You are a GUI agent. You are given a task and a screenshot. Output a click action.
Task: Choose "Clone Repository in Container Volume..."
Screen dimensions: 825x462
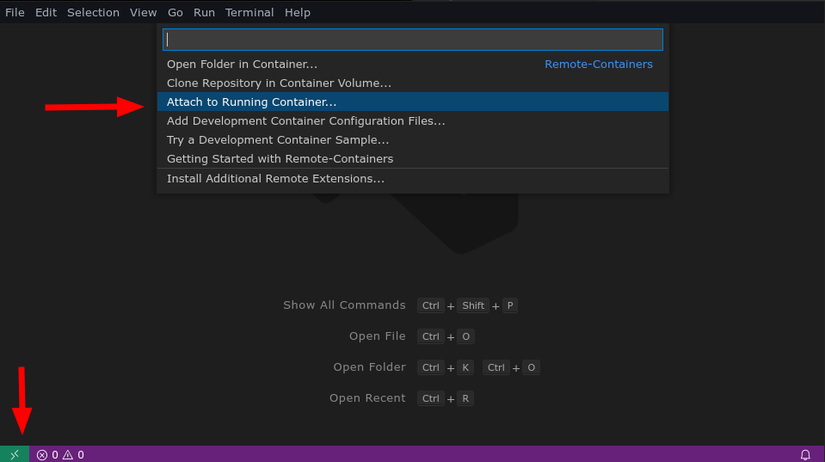(279, 83)
